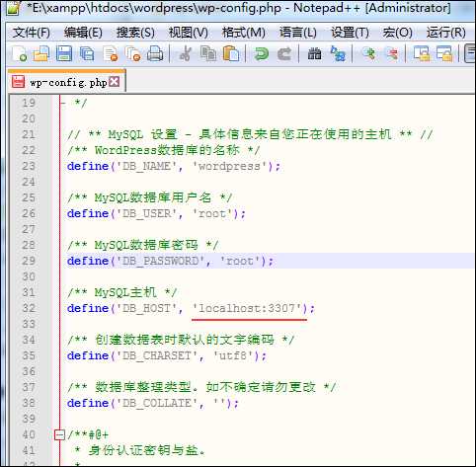Paste using the clipboard icon

click(x=231, y=53)
